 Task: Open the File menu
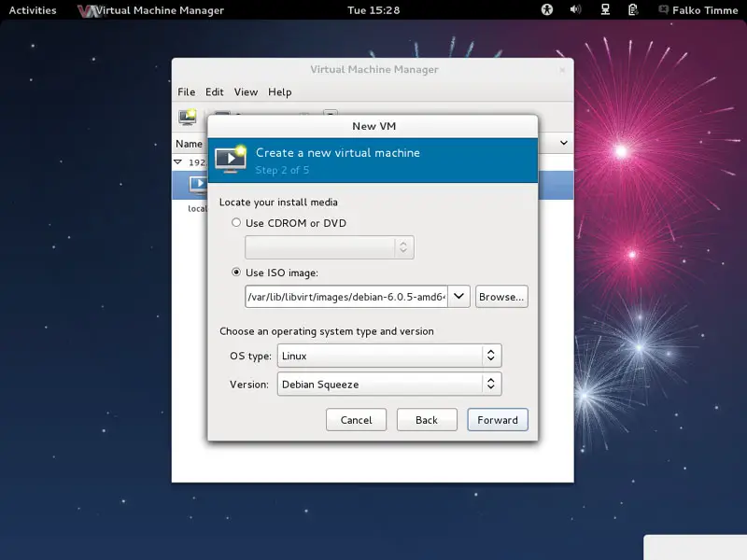pyautogui.click(x=187, y=92)
